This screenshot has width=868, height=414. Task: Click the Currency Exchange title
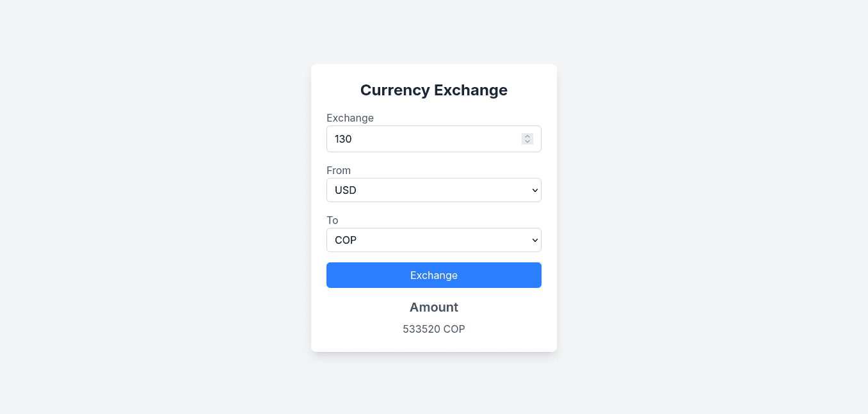[x=434, y=90]
